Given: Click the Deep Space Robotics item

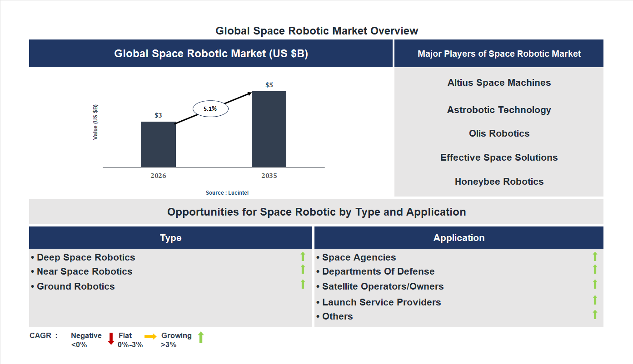Looking at the screenshot, I should [x=83, y=257].
